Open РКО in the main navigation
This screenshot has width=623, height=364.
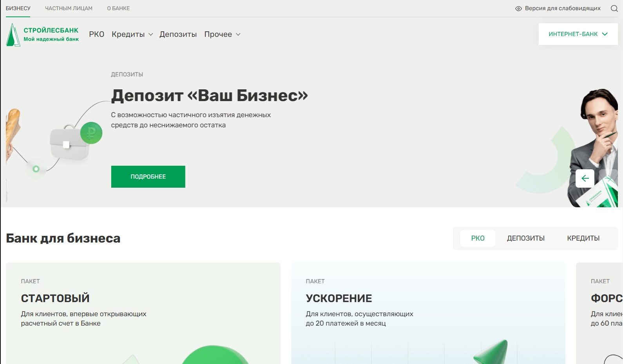pos(96,34)
